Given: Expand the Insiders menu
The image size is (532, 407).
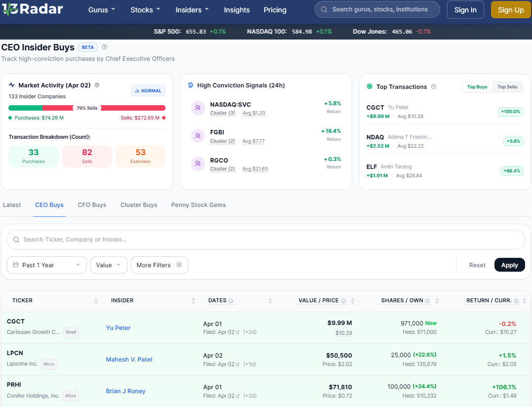Looking at the screenshot, I should click(x=192, y=10).
